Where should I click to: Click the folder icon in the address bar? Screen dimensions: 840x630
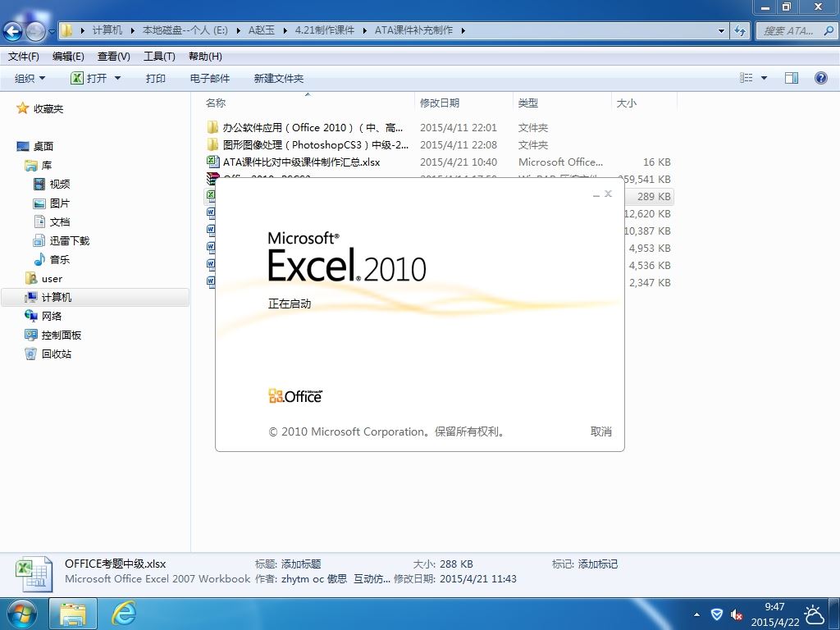[66, 30]
